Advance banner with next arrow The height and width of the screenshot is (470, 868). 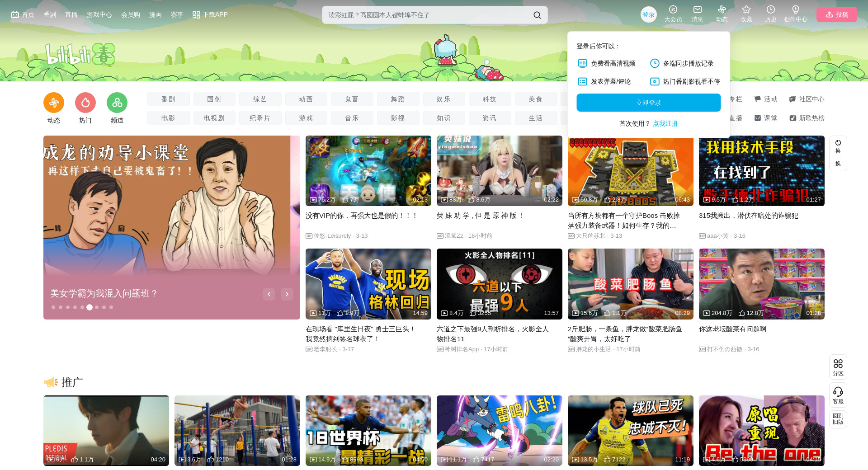click(x=287, y=294)
